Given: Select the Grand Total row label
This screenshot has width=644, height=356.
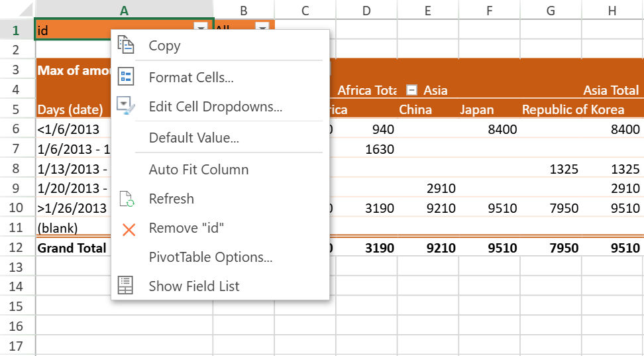Looking at the screenshot, I should 72,248.
